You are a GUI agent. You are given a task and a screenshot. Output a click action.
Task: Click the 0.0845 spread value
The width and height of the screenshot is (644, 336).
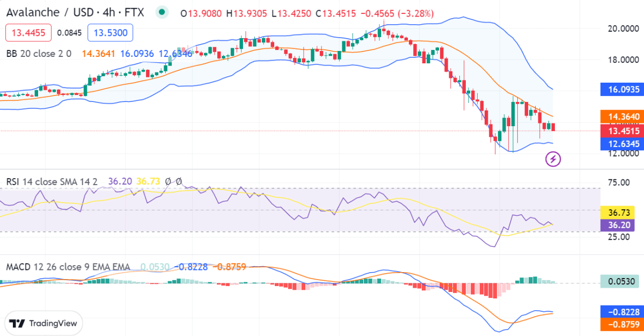point(69,33)
